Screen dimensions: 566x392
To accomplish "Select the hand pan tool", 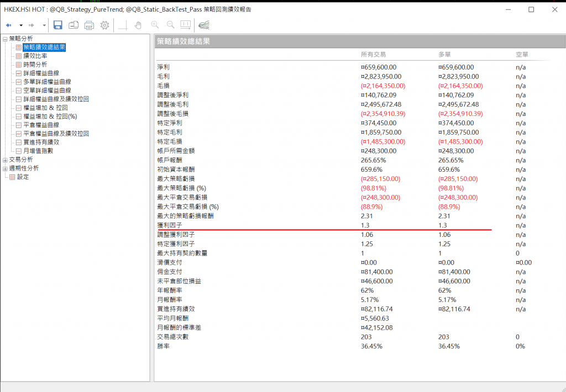I will click(138, 25).
